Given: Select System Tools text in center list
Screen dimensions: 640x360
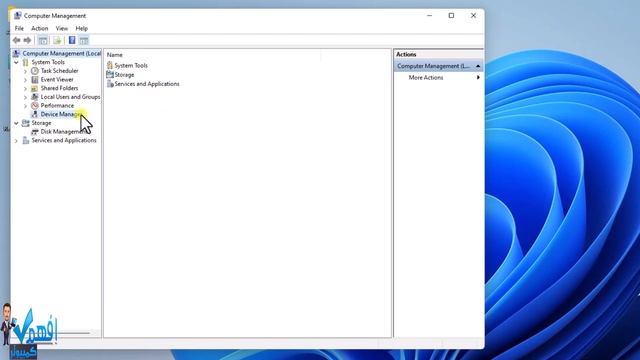Looking at the screenshot, I should 131,65.
